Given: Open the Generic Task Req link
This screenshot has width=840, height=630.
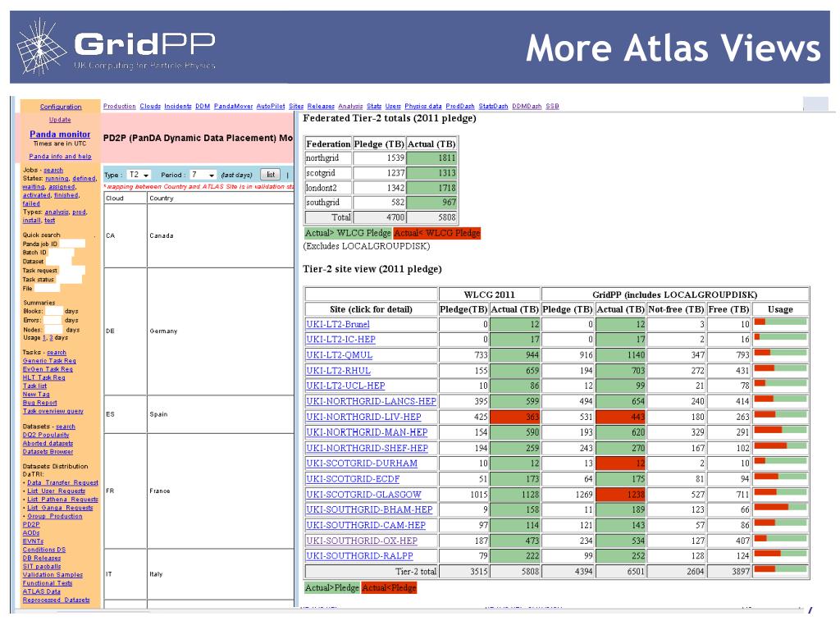Looking at the screenshot, I should [x=49, y=361].
